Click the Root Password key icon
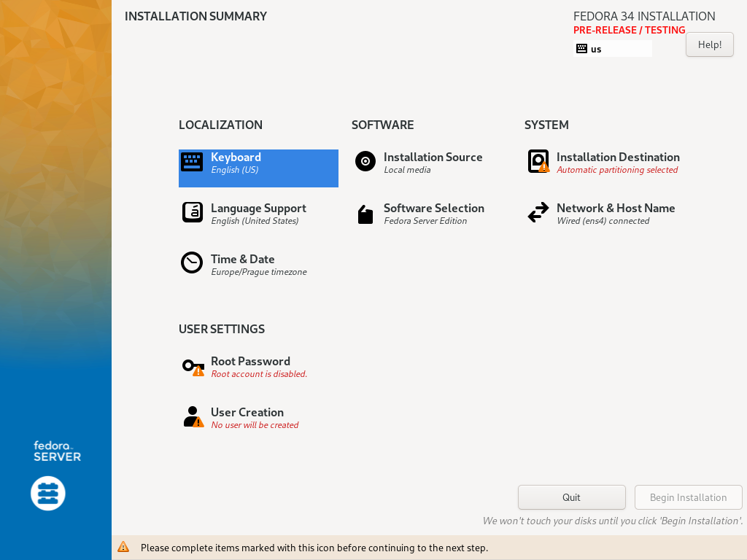The height and width of the screenshot is (560, 747). pos(193,367)
